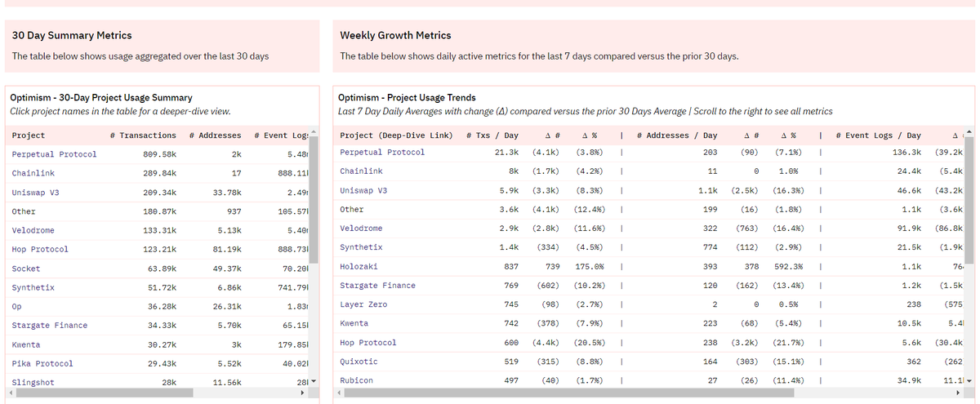The height and width of the screenshot is (404, 980).
Task: Click the # Event Logs / Day column header
Action: click(x=880, y=135)
